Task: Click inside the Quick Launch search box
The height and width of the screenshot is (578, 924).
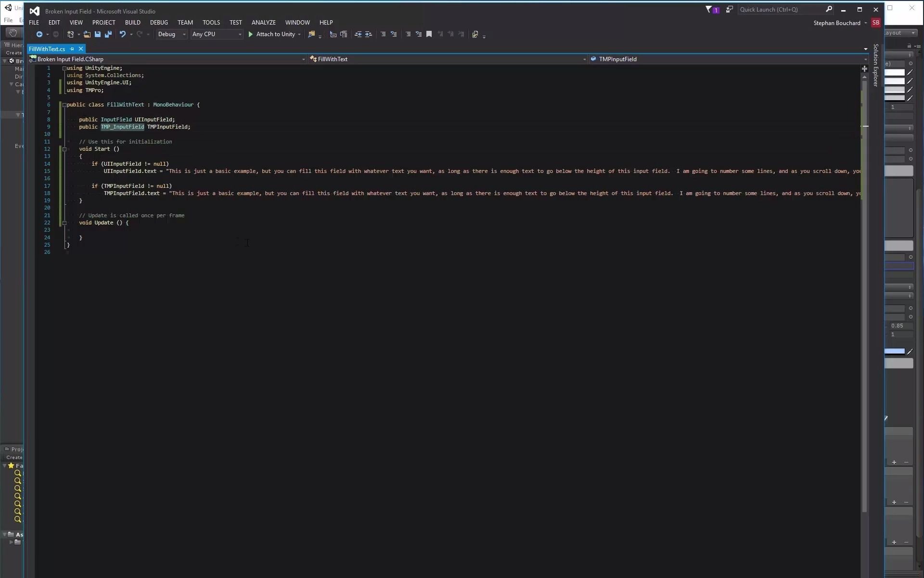Action: [x=780, y=9]
